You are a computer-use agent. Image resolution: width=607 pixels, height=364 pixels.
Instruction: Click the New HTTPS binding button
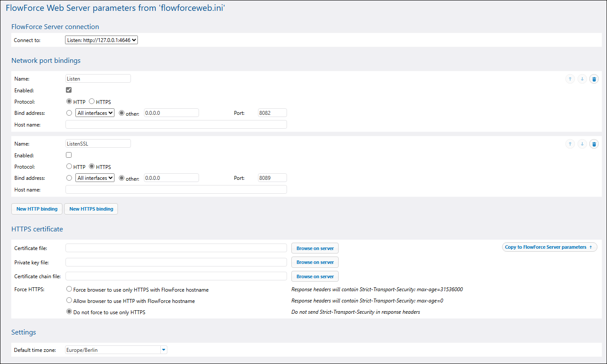[x=91, y=209]
